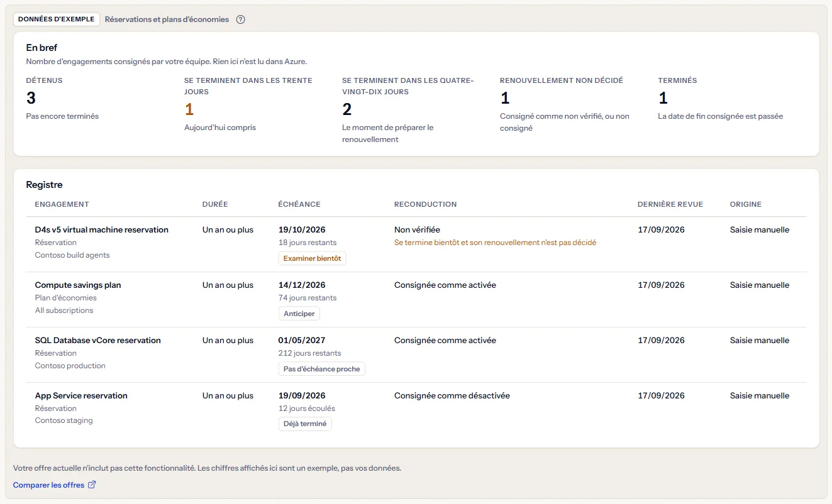Click the DERNIÈRE REVUE column header
This screenshot has height=504, width=832.
click(x=670, y=204)
